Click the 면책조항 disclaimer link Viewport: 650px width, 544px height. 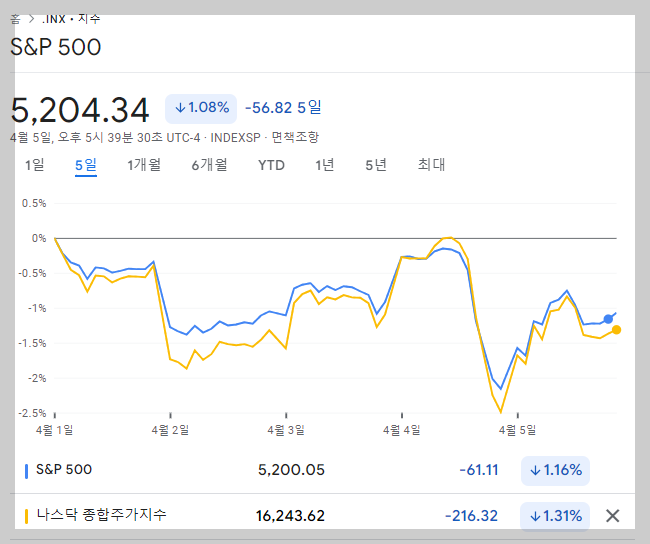[x=295, y=137]
